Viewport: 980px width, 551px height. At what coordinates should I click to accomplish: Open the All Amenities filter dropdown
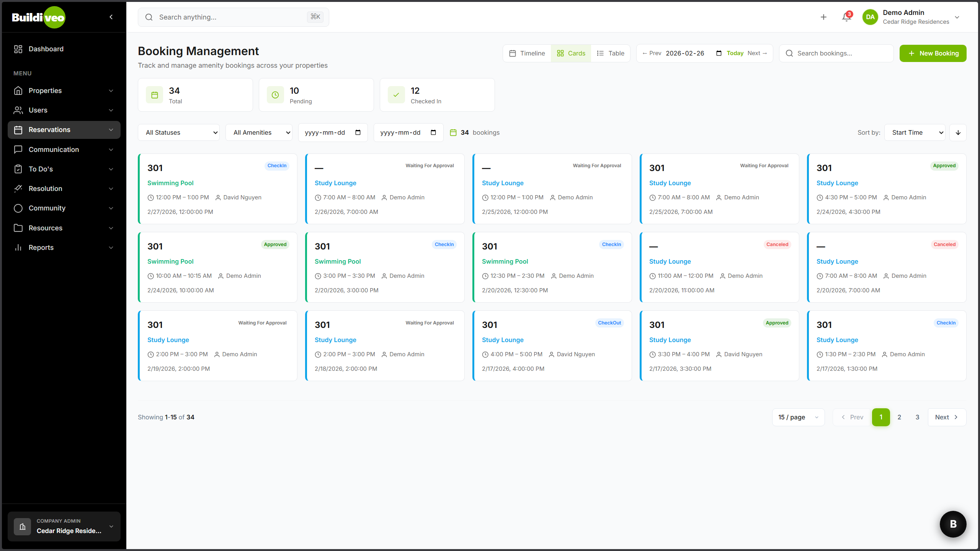click(259, 132)
